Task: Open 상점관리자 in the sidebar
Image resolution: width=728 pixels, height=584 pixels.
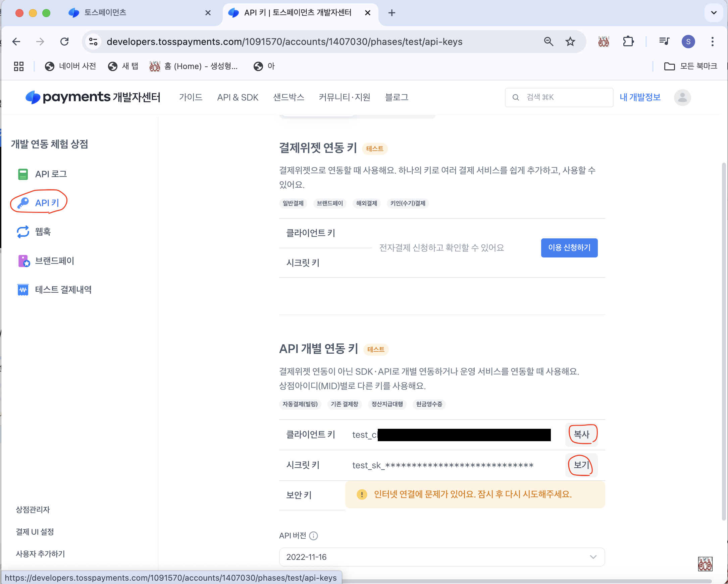Action: point(33,510)
